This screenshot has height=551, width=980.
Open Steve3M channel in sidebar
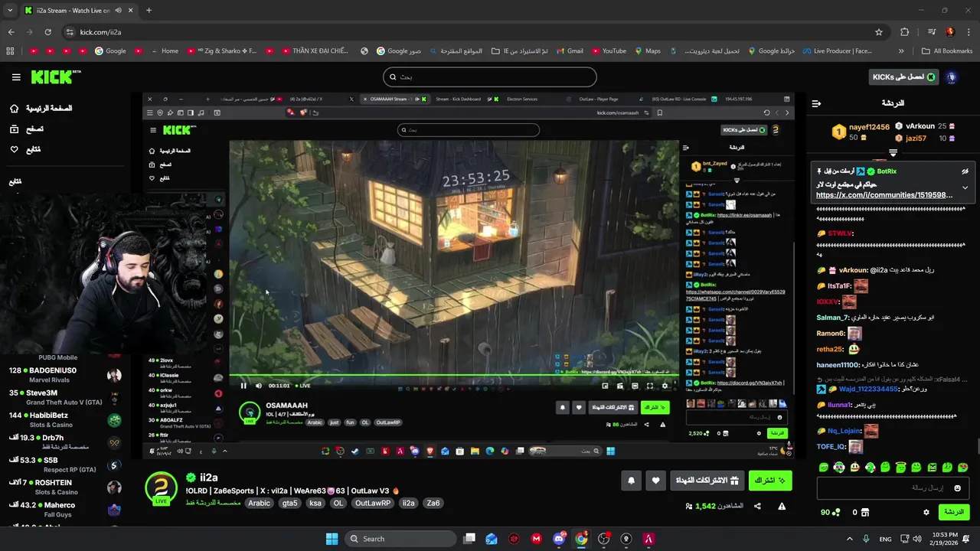click(x=64, y=397)
